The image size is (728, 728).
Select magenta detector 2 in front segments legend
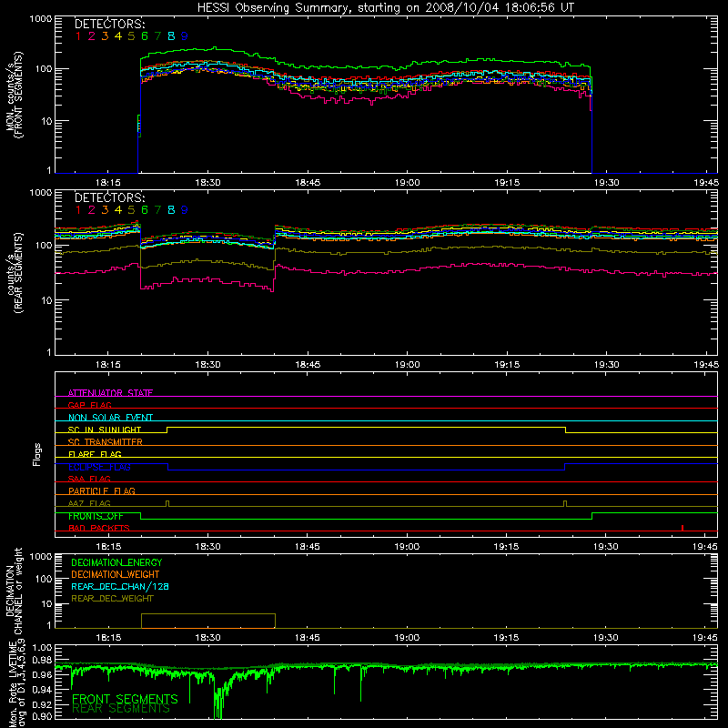coord(92,36)
